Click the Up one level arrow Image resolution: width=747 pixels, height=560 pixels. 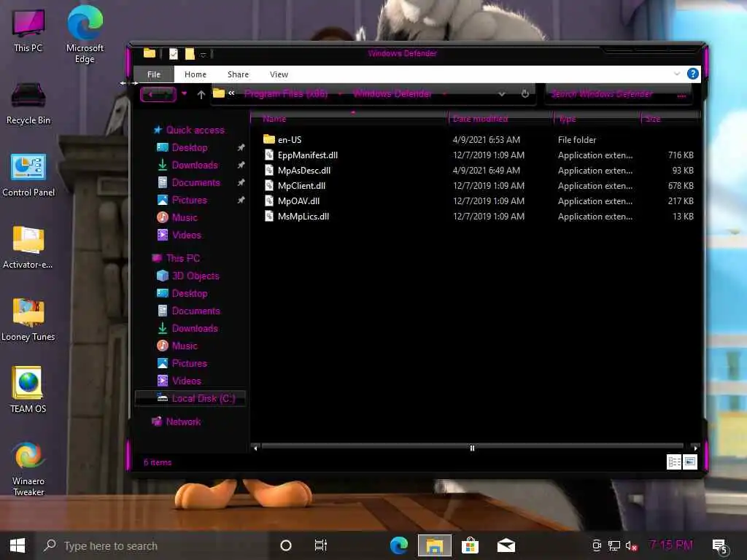pyautogui.click(x=201, y=94)
